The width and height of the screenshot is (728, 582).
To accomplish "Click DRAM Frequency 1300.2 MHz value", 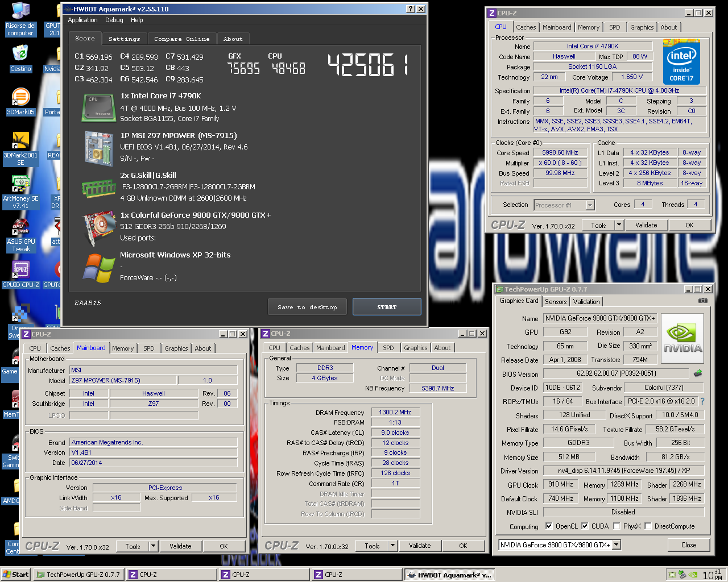I will pos(395,412).
